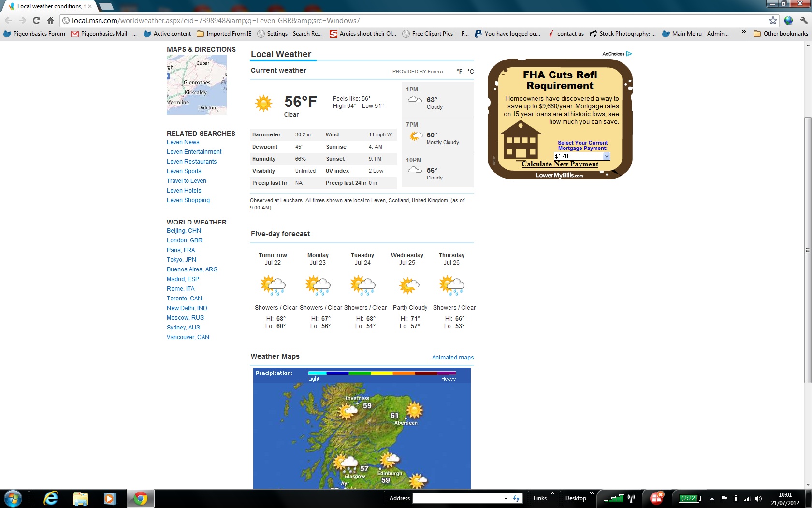The width and height of the screenshot is (812, 508).
Task: Open the Windows Start menu
Action: click(13, 498)
